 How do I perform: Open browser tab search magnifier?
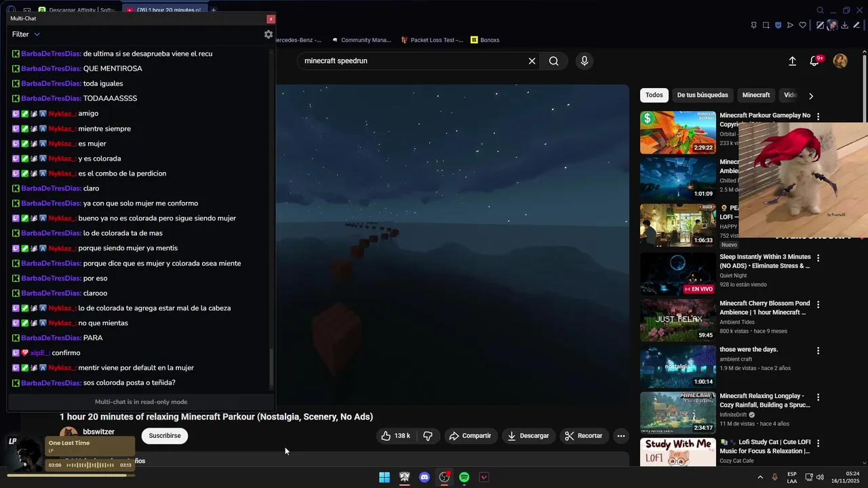(820, 10)
